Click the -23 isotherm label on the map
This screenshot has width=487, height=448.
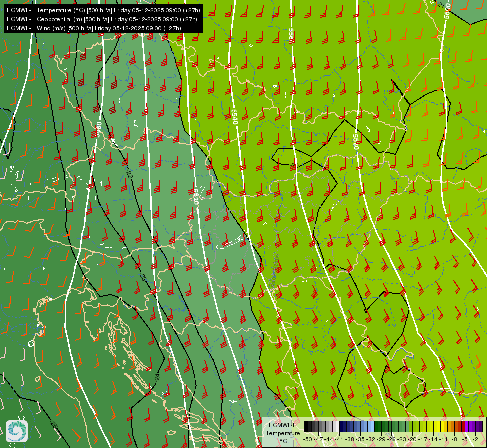[x=143, y=277]
